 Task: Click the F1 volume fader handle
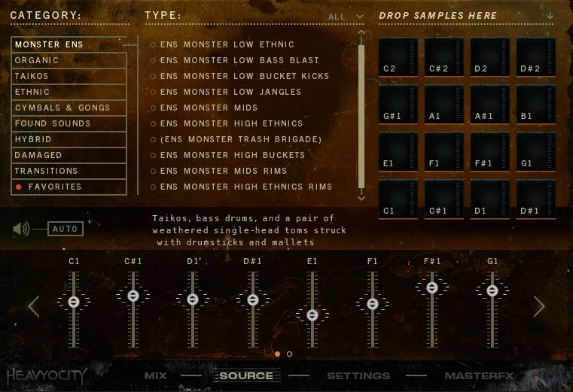tap(373, 303)
